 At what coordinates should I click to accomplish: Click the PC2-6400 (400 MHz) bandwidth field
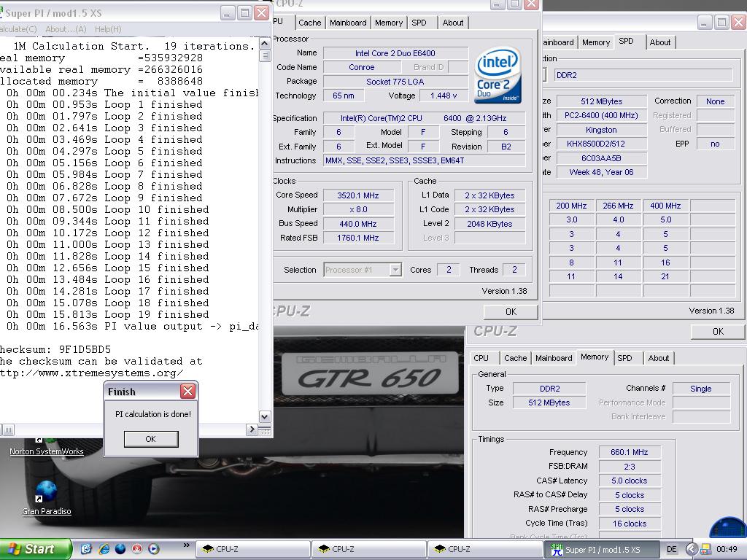coord(601,115)
